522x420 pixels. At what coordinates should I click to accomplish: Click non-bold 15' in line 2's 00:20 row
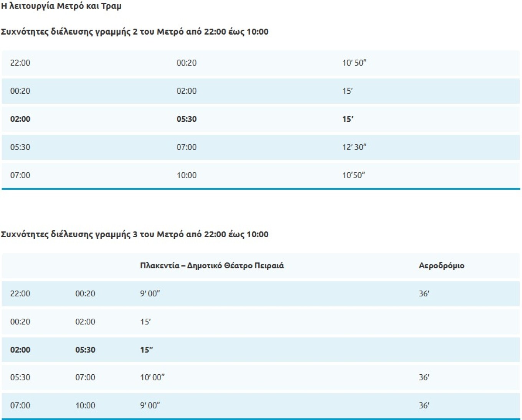coord(347,91)
